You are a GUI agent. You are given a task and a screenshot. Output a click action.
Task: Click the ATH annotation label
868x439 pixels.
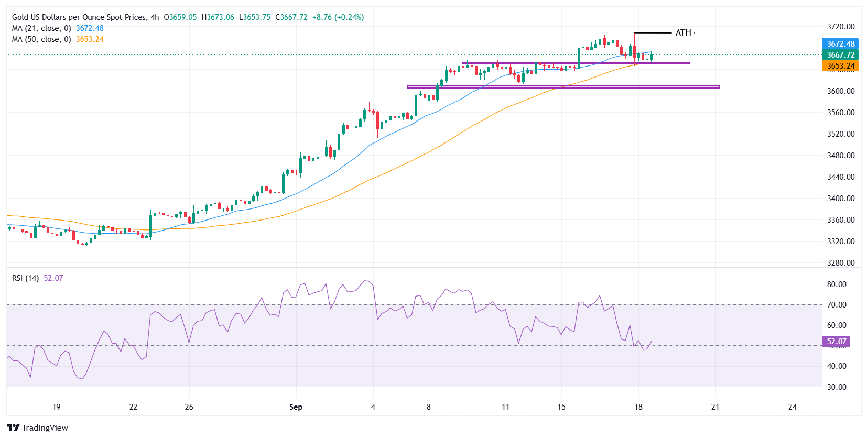(683, 32)
